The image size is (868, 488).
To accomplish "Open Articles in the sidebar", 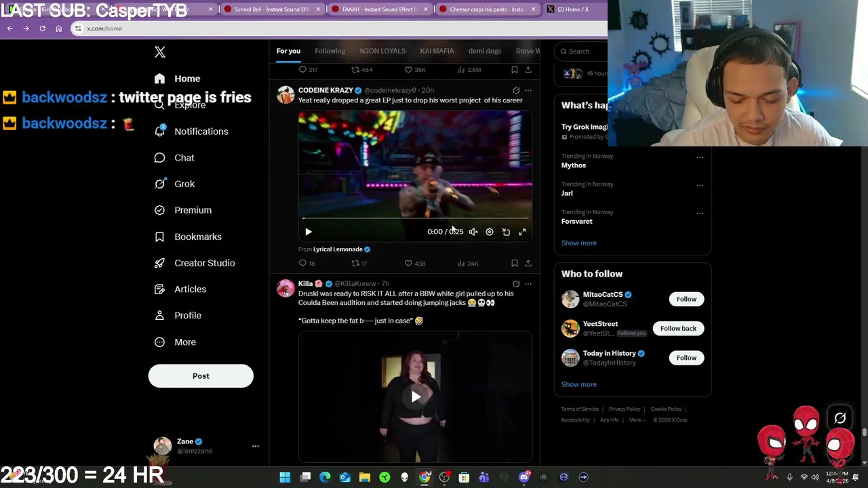I will pyautogui.click(x=180, y=289).
